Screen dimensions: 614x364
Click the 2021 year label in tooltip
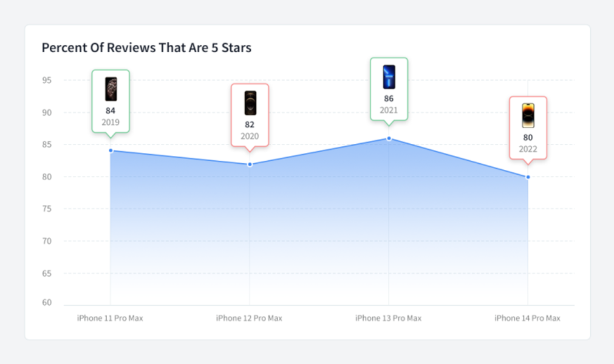[389, 110]
